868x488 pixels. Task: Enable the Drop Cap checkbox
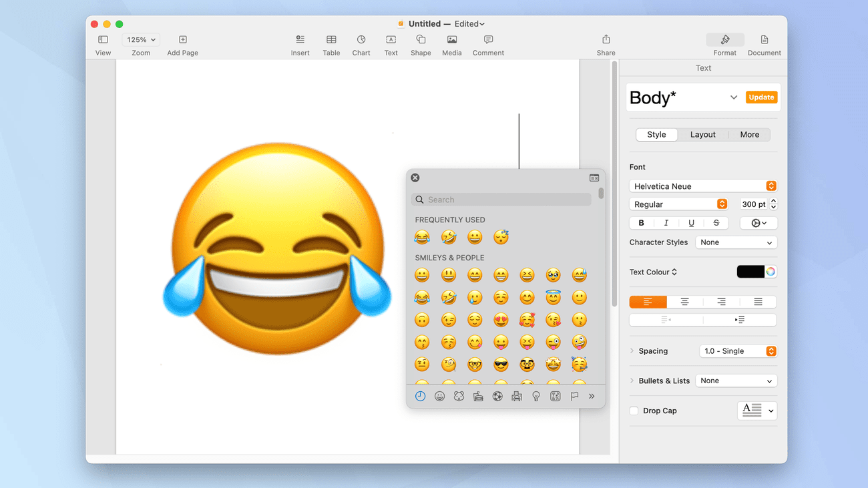634,411
